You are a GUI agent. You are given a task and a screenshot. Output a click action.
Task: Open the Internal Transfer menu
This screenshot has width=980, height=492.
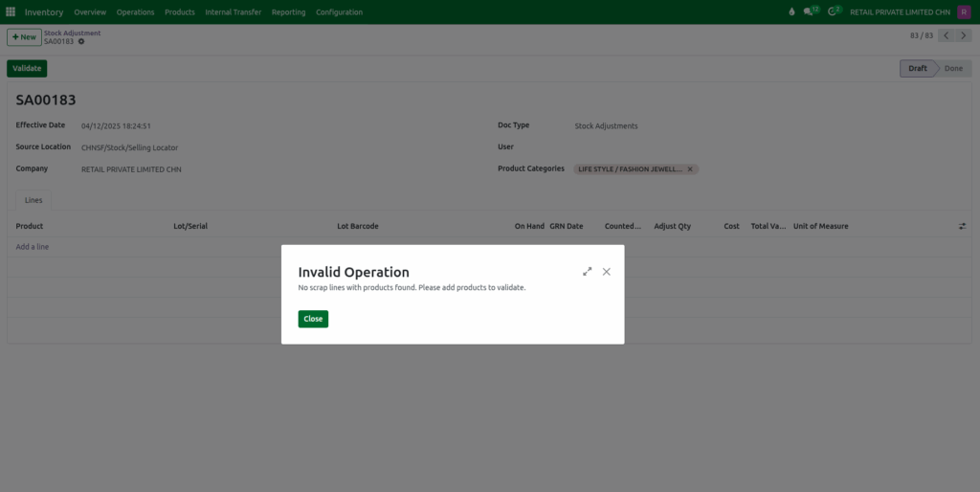234,11
